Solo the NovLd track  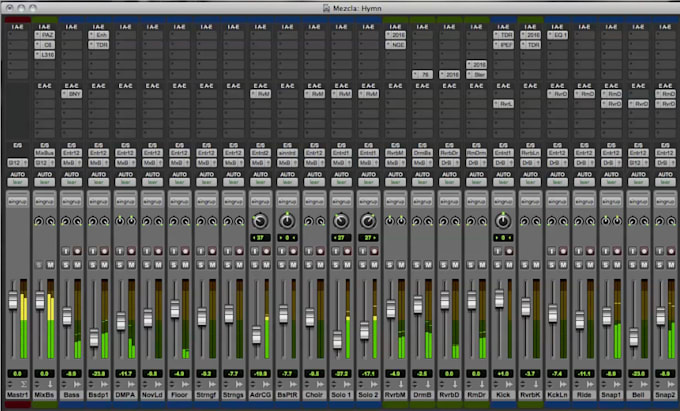tap(147, 264)
